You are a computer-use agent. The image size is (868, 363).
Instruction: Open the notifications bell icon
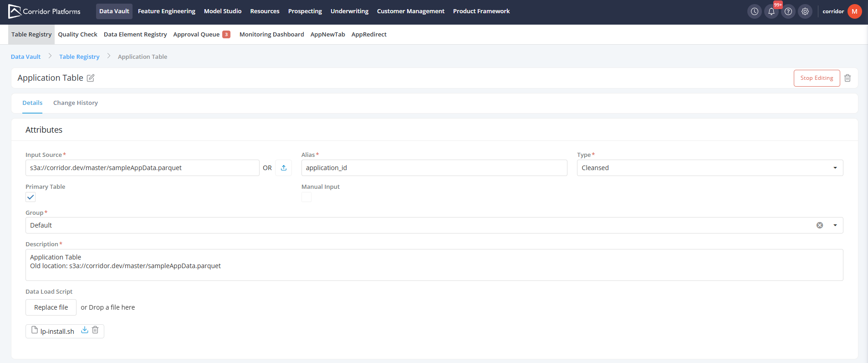(x=771, y=11)
